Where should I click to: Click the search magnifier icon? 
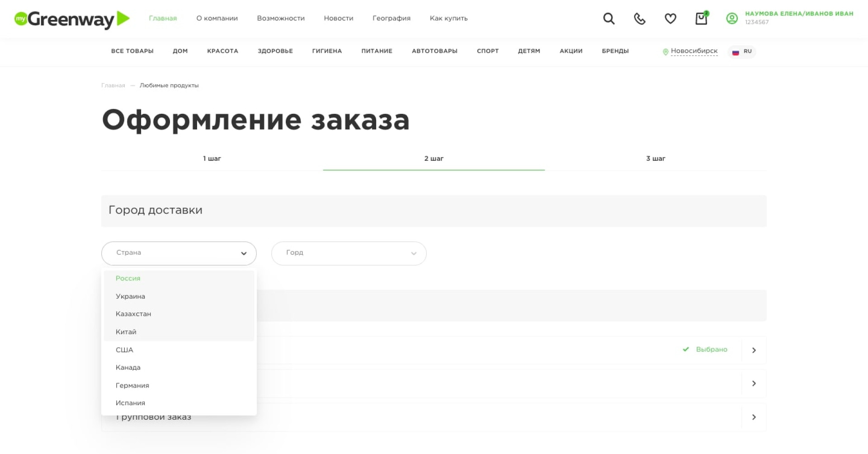(x=609, y=19)
